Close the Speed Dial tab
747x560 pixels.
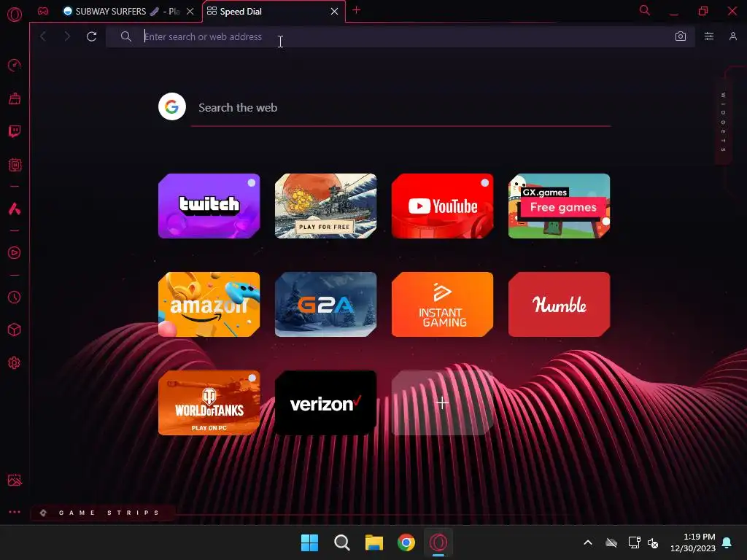pos(334,12)
